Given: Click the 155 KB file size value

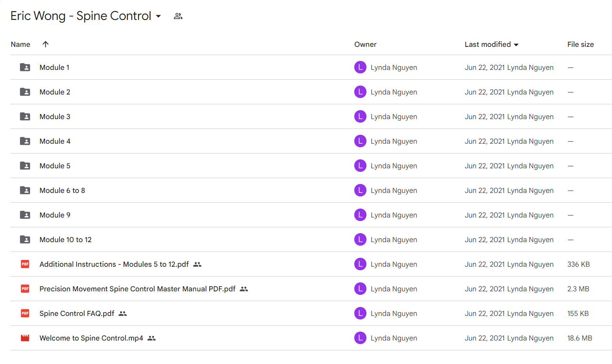Looking at the screenshot, I should [x=578, y=314].
